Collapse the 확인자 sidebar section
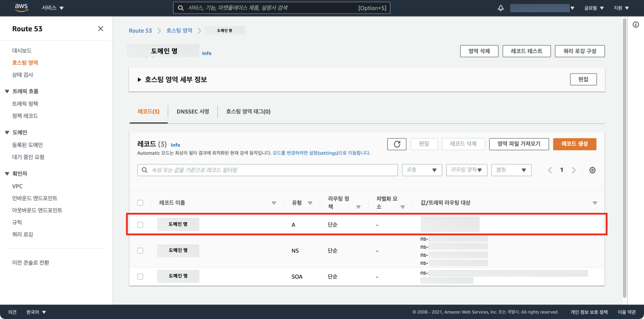 click(7, 174)
